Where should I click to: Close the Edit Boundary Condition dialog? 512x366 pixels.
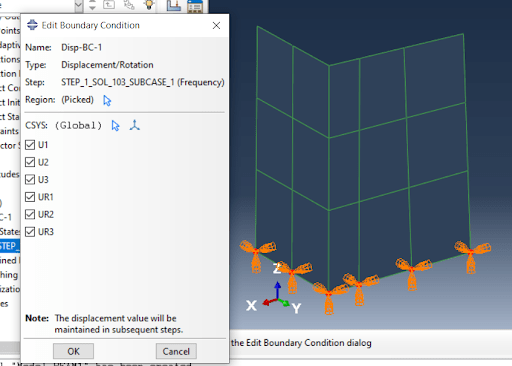click(216, 25)
